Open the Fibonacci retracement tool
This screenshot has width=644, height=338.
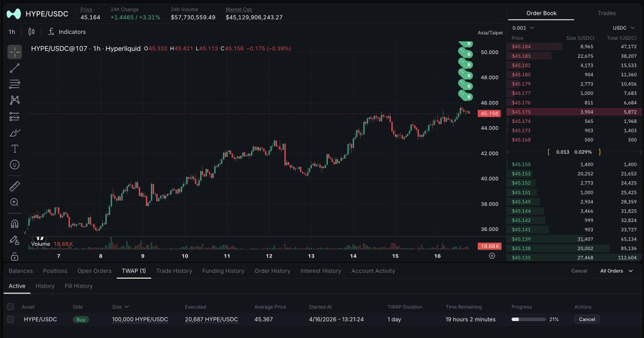[x=14, y=84]
